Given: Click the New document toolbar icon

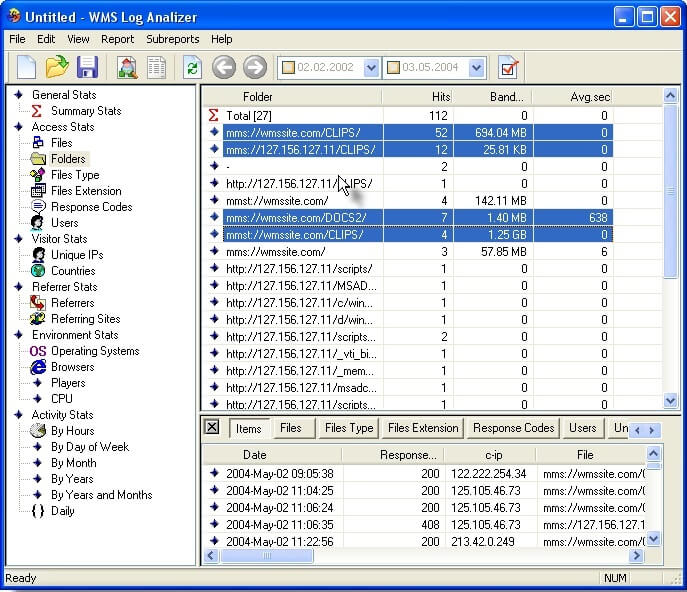Looking at the screenshot, I should (26, 67).
